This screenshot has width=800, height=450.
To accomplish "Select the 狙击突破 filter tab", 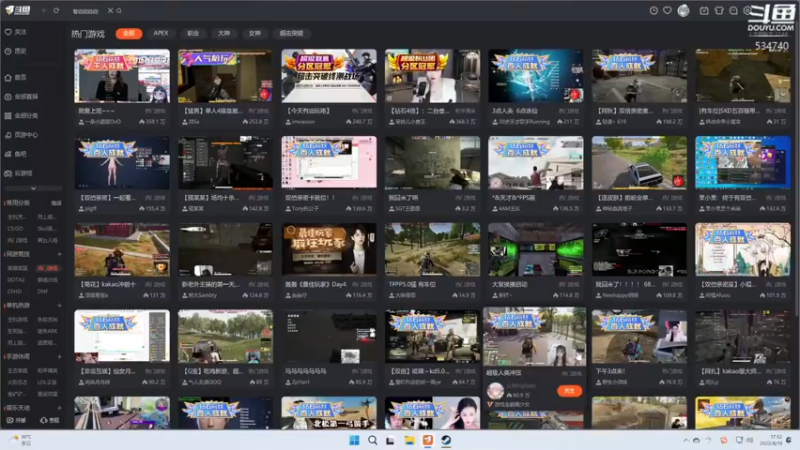I will coord(291,33).
